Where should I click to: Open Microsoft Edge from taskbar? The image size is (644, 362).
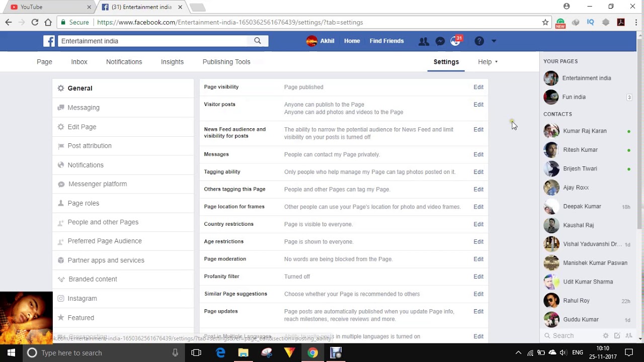coord(220,353)
